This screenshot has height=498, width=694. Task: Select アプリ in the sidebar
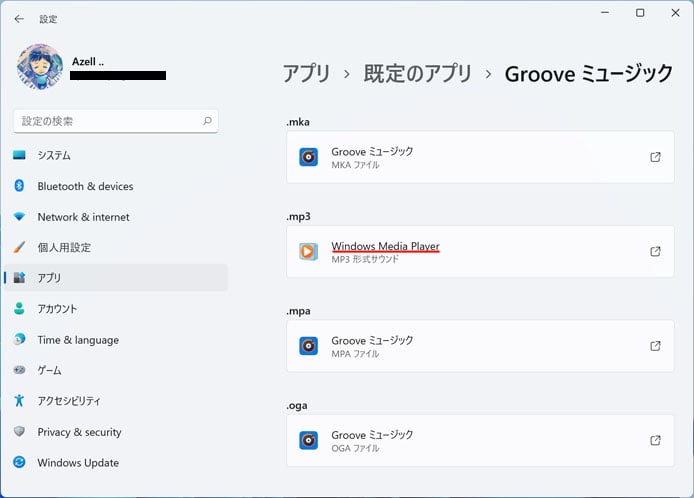[116, 278]
